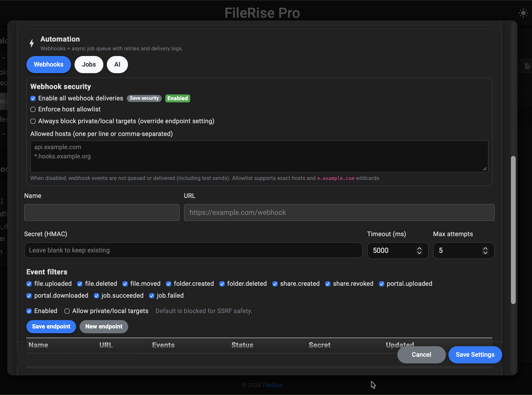Check Always block private/local targets
532x395 pixels.
(x=33, y=121)
